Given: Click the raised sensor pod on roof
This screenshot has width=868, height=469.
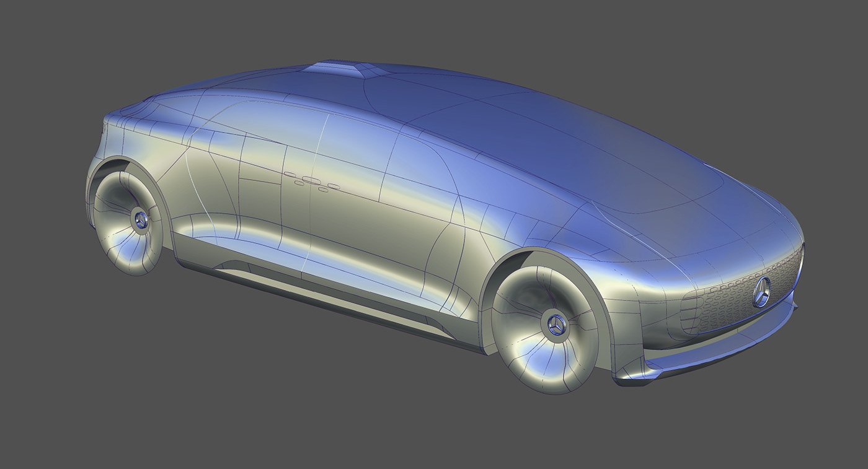Looking at the screenshot, I should pos(335,68).
